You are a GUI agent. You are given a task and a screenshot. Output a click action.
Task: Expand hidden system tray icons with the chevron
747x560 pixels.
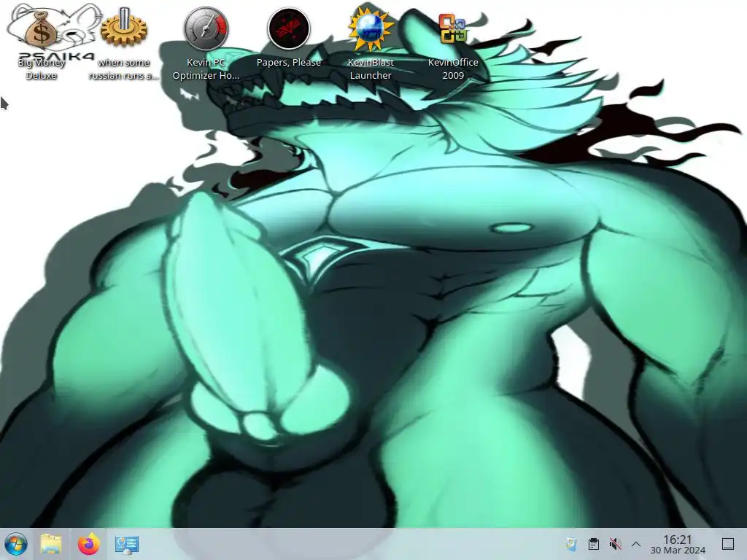coord(636,544)
